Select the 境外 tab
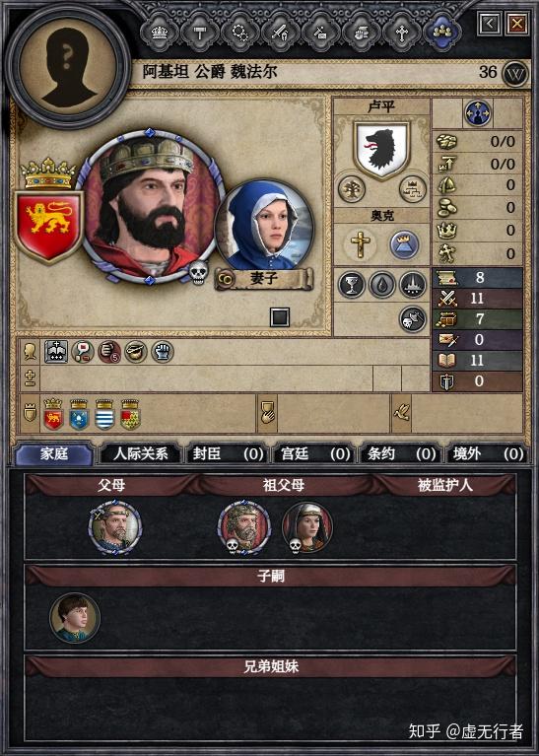539x756 pixels. point(488,453)
